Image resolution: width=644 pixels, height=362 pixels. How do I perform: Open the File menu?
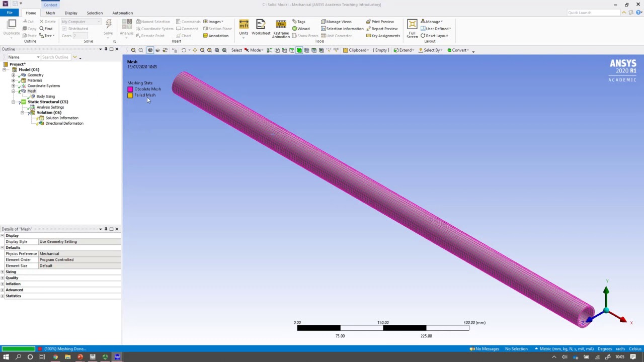(x=10, y=13)
